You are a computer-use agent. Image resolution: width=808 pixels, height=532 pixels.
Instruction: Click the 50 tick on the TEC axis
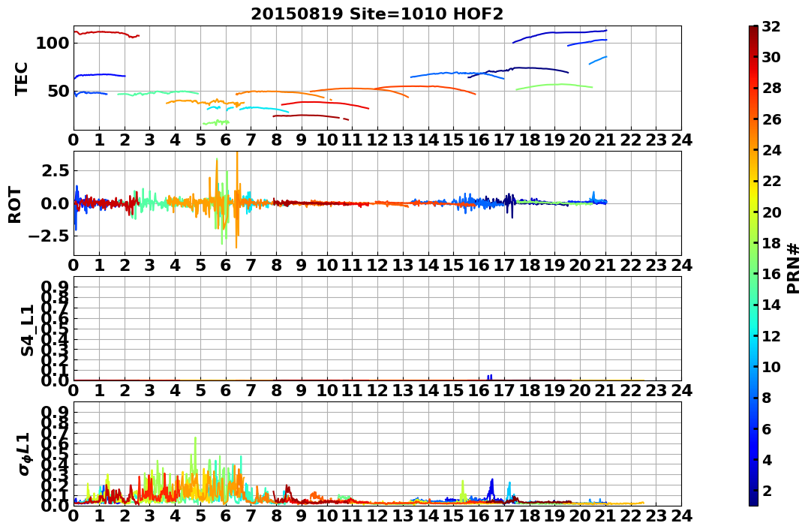58,92
